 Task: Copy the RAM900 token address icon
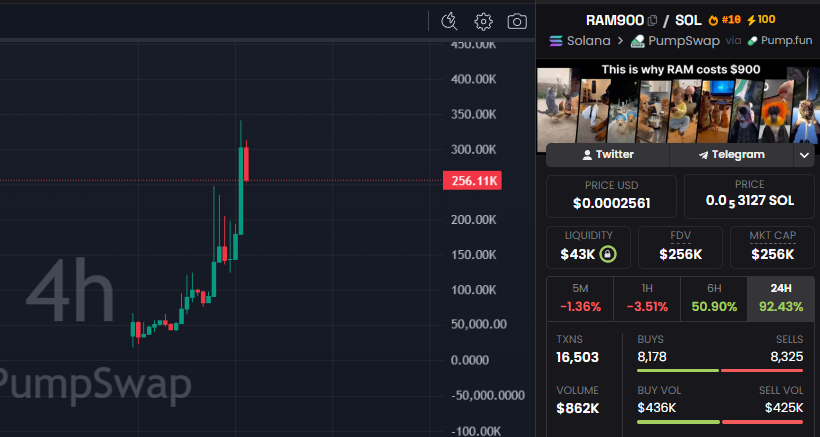tap(652, 21)
